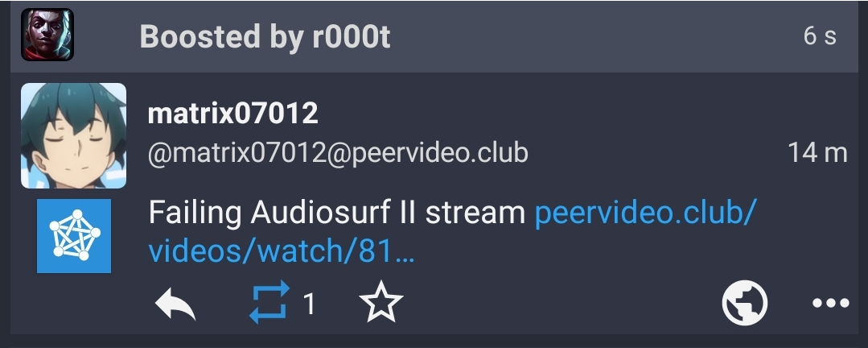Click the boost count number 1

point(309,304)
